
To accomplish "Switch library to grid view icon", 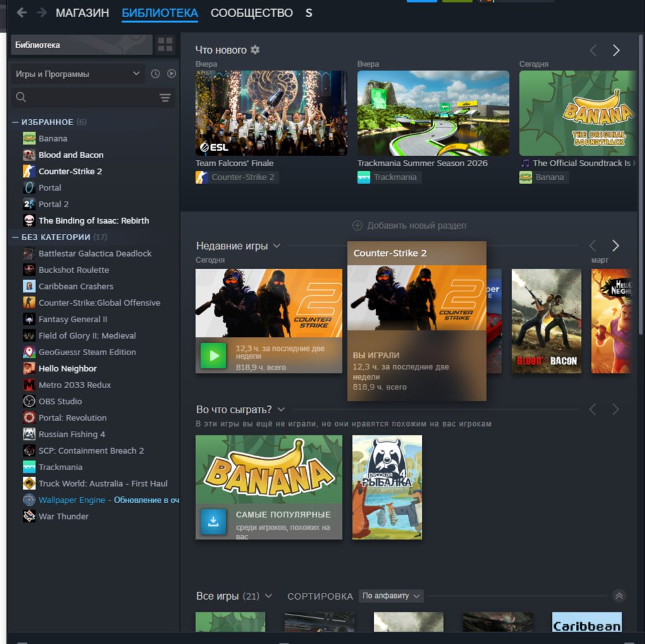I will pos(166,44).
